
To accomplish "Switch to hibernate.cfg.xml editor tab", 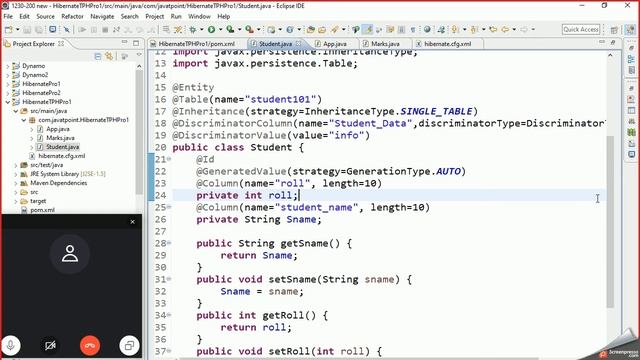I will pyautogui.click(x=447, y=44).
